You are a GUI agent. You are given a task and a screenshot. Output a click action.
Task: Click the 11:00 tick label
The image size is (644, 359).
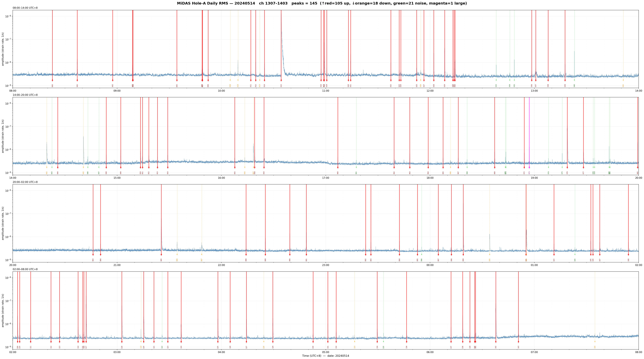pos(326,91)
